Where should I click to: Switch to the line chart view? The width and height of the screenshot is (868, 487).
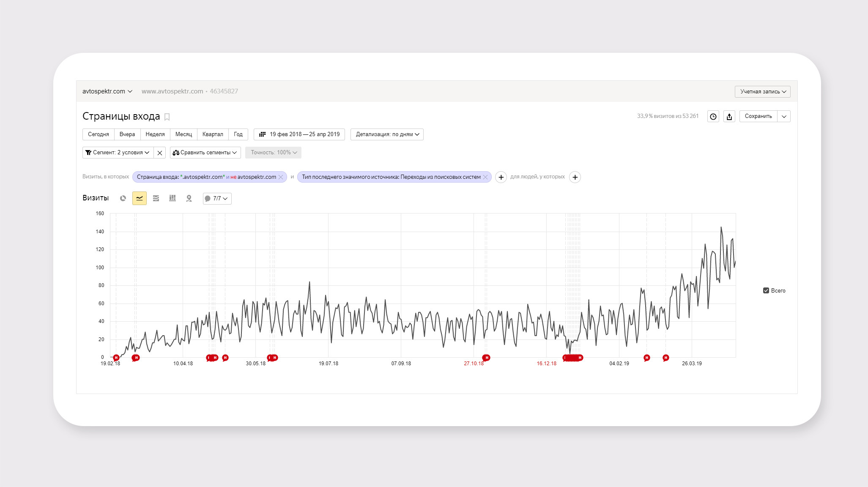140,198
